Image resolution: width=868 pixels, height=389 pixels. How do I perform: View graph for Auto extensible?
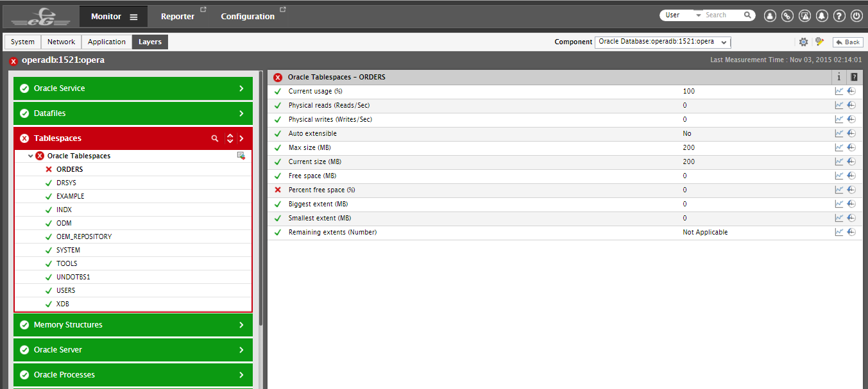point(839,133)
